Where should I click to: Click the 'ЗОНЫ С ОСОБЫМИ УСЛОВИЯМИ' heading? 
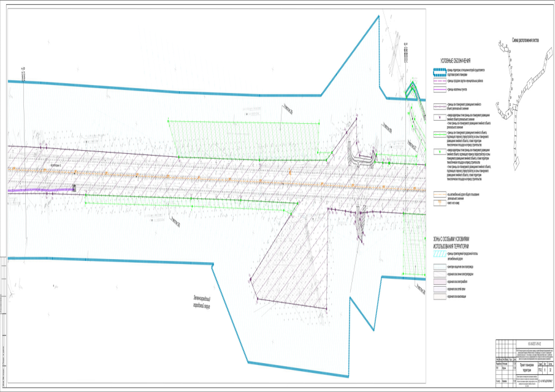451,241
